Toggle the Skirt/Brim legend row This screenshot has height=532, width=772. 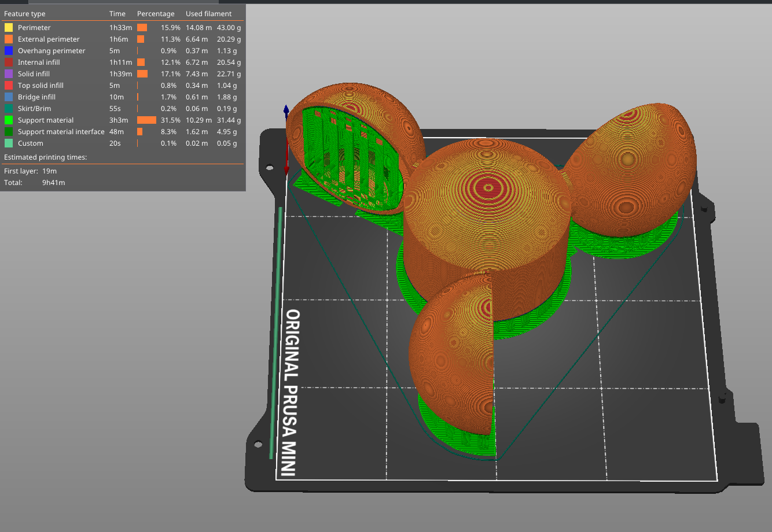(x=35, y=109)
